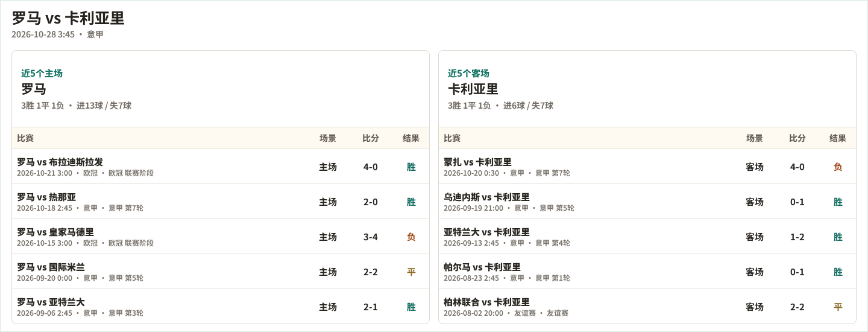Click the date 2026-09-13 2:45 意甲 第4轮

tap(507, 243)
